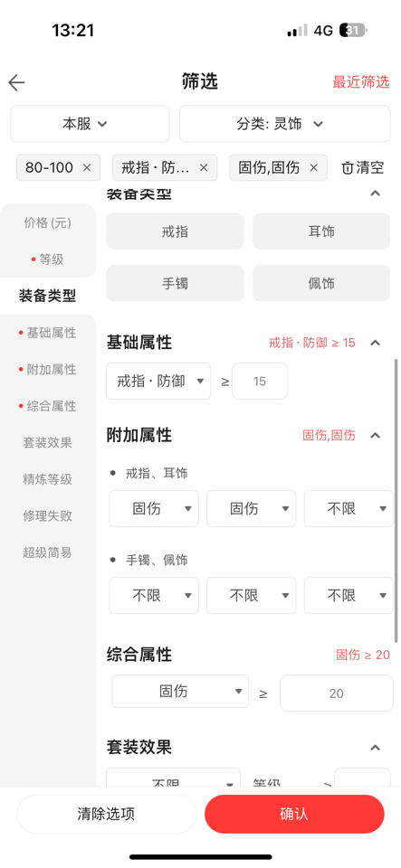The height and width of the screenshot is (868, 401).
Task: Remove the 80-100 level filter chip
Action: click(87, 168)
